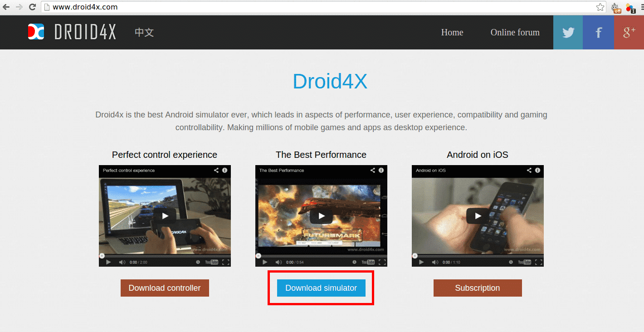Switch site language to 中文
The image size is (644, 332).
(x=144, y=32)
